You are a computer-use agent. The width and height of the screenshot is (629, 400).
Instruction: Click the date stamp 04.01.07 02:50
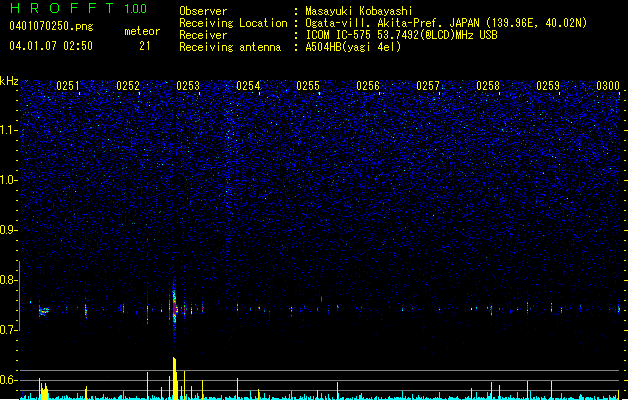[x=51, y=46]
